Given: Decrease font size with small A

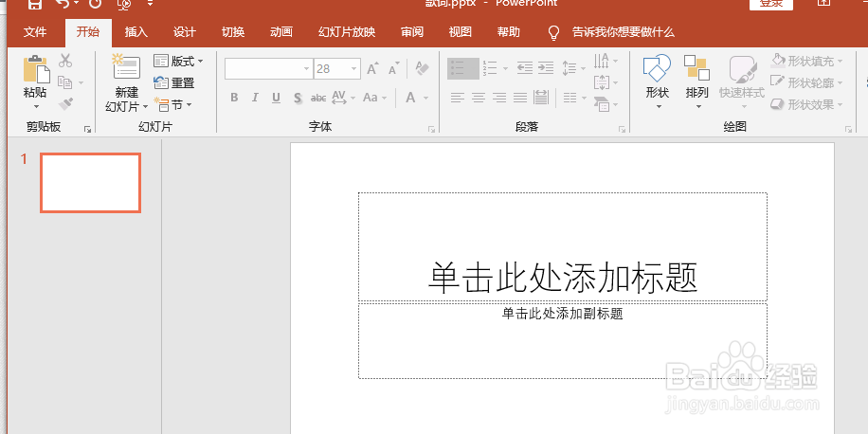Looking at the screenshot, I should (393, 70).
